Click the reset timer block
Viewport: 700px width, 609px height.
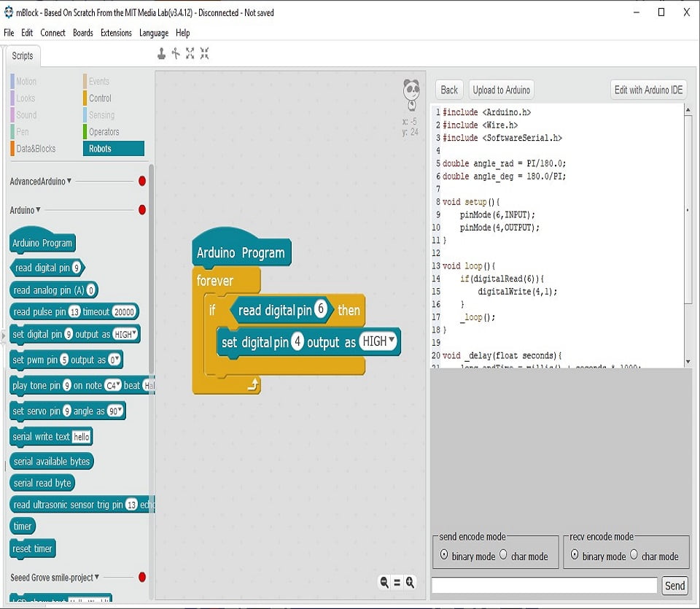[x=32, y=548]
